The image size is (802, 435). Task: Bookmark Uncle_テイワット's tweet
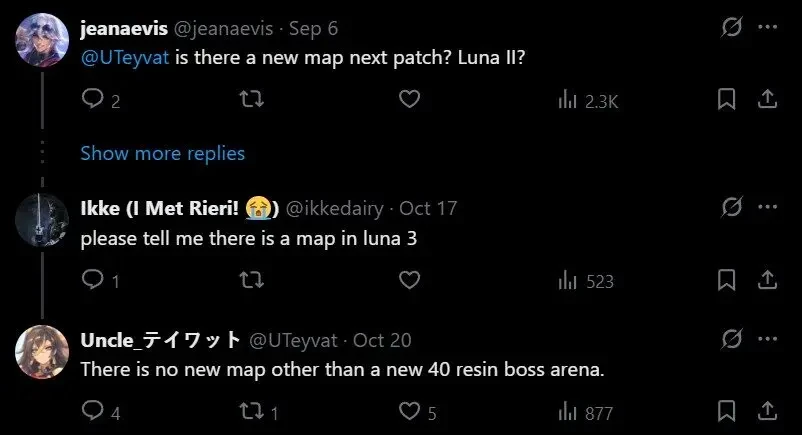pyautogui.click(x=727, y=411)
